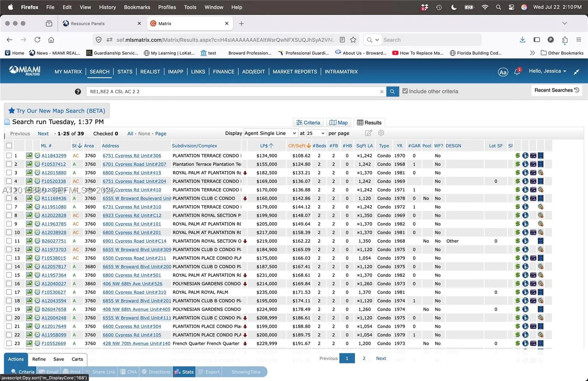Open the address link 6751 Cypress Rd Unit#306
This screenshot has height=381, width=588.
coord(132,156)
